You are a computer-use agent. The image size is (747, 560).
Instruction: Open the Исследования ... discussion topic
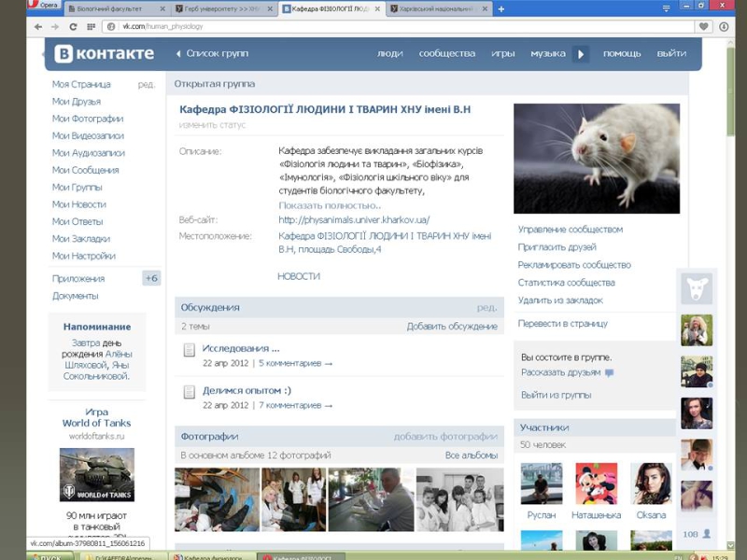click(241, 348)
